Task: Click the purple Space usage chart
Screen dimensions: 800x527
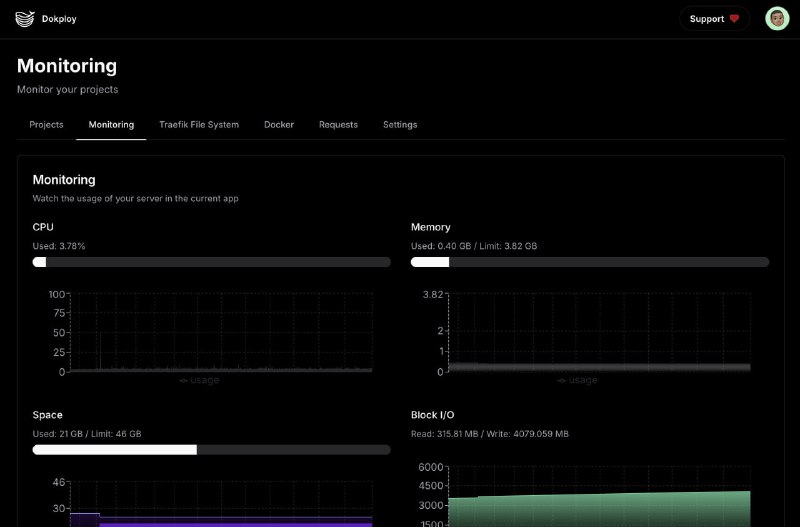Action: [220, 521]
